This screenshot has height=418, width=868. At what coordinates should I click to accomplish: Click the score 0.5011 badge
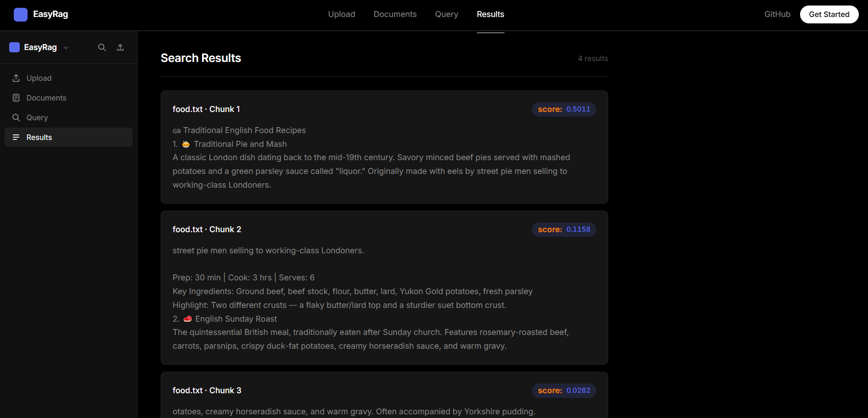564,109
